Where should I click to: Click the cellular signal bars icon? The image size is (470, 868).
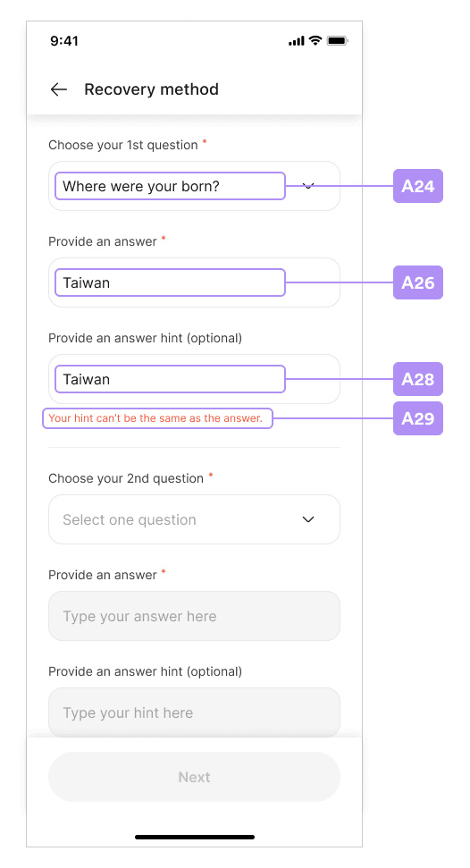(x=296, y=41)
